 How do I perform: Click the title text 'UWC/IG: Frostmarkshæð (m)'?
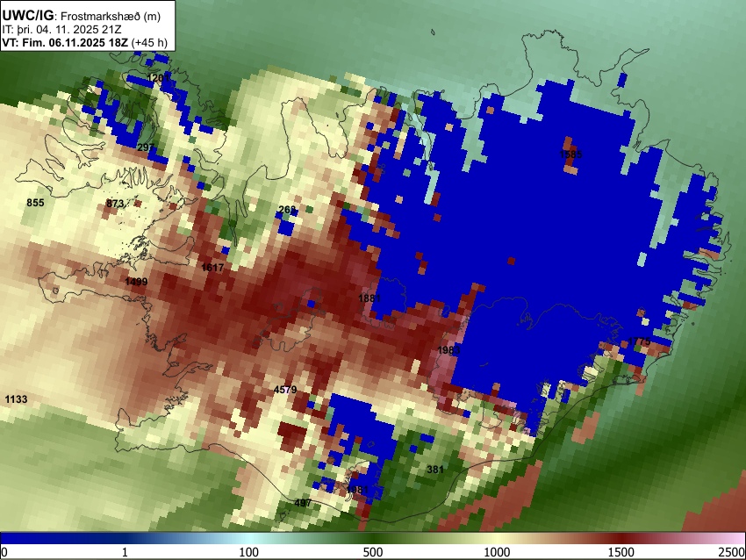pos(82,16)
